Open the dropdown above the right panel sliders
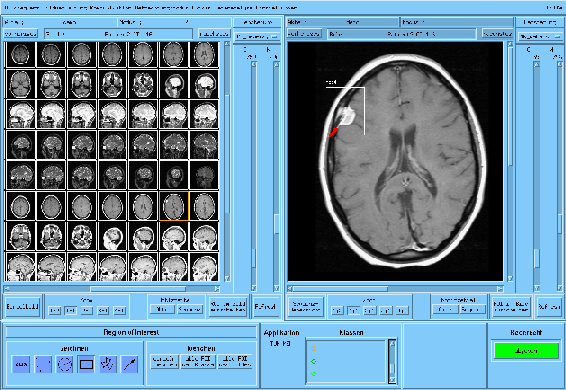 pos(540,36)
